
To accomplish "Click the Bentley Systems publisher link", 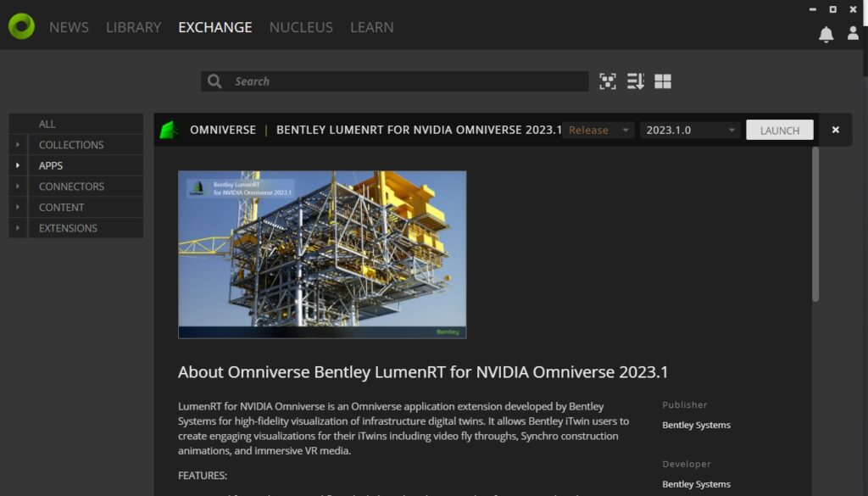I will point(696,425).
